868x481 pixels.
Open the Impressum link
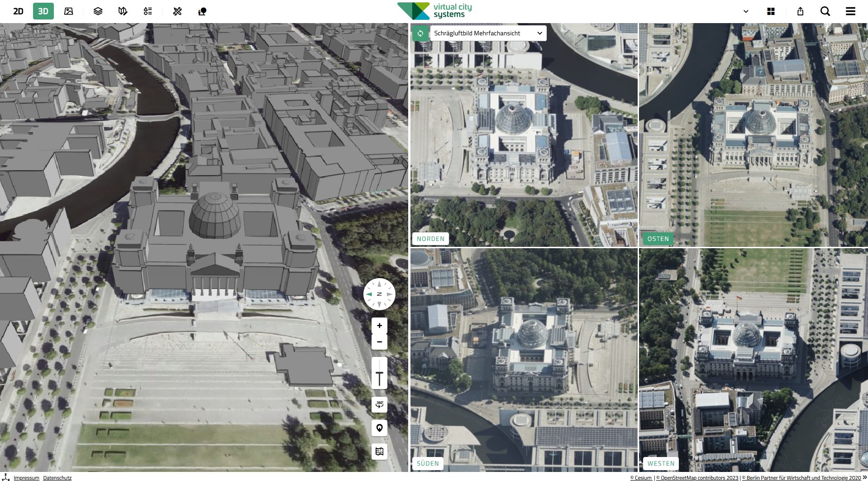[x=26, y=477]
